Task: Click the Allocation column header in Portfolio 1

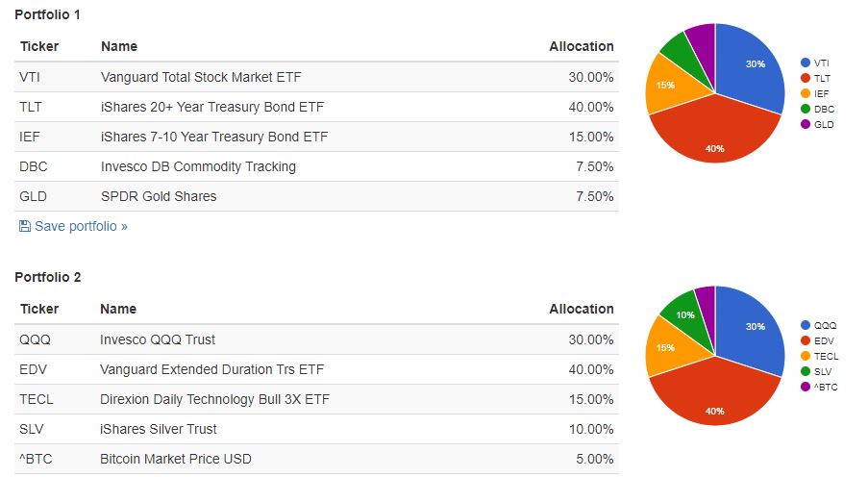Action: tap(581, 46)
